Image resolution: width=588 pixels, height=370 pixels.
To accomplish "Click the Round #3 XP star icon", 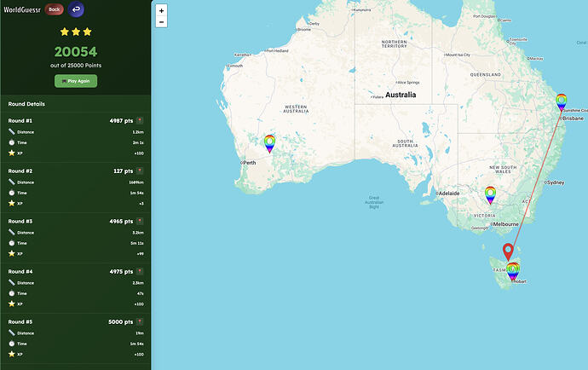I will [x=12, y=253].
